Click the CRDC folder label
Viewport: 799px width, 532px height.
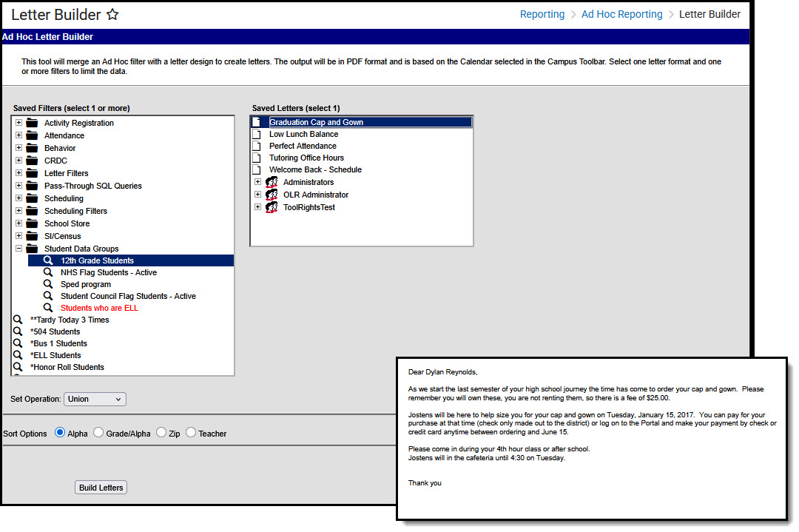(55, 161)
